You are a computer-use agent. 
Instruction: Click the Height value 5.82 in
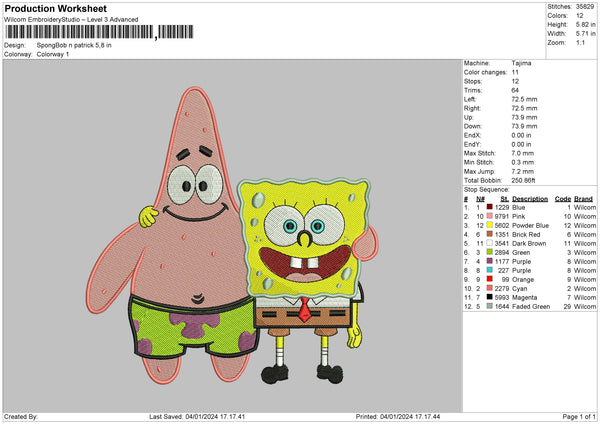pos(586,24)
